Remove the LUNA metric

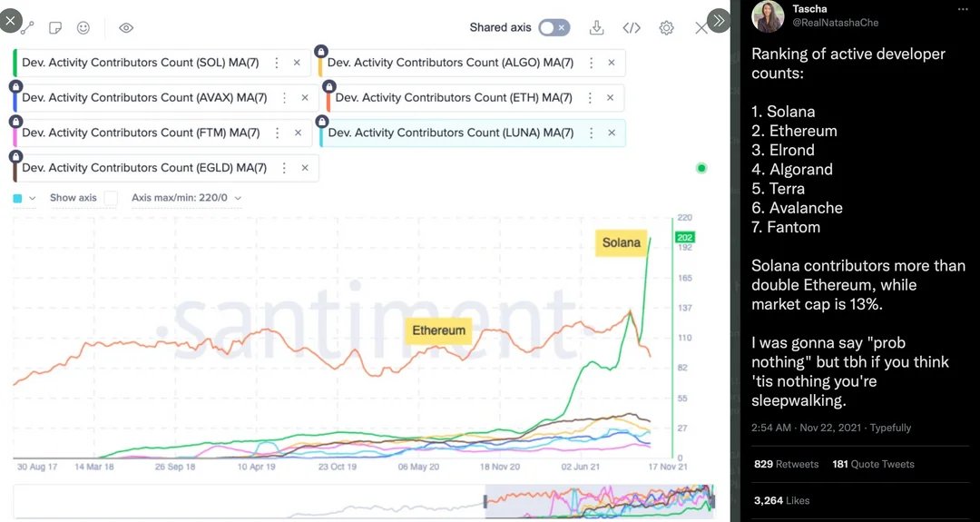pos(612,133)
